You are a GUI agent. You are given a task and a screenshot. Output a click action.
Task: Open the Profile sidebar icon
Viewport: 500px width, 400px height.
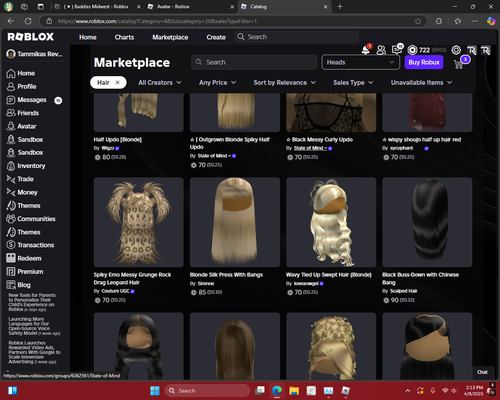pyautogui.click(x=11, y=87)
